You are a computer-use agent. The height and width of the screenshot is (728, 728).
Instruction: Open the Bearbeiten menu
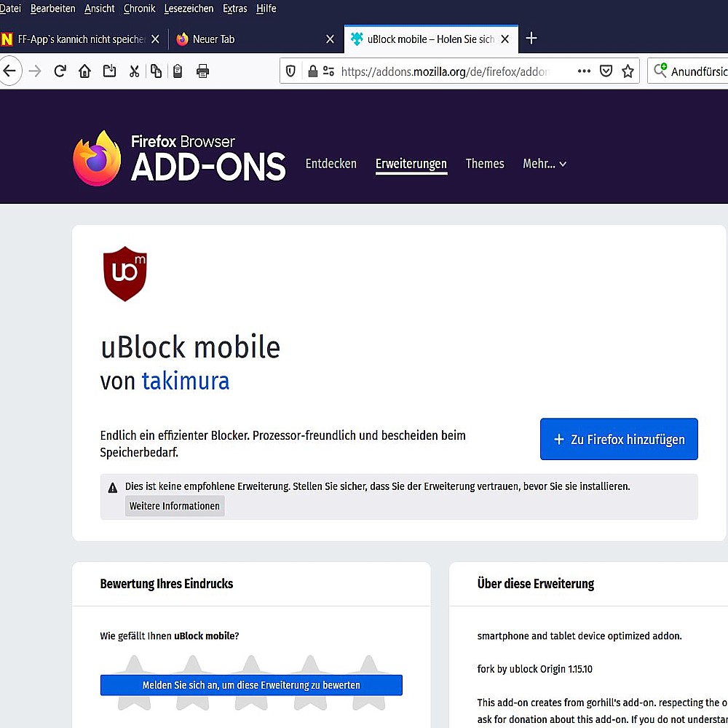53,8
